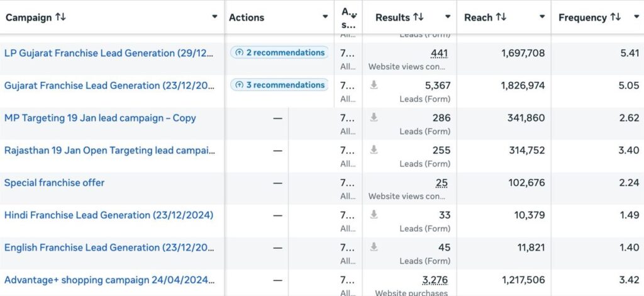This screenshot has height=296, width=644.
Task: Open MP Targeting 19 Jan lead campaign – Copy
Action: pyautogui.click(x=100, y=118)
